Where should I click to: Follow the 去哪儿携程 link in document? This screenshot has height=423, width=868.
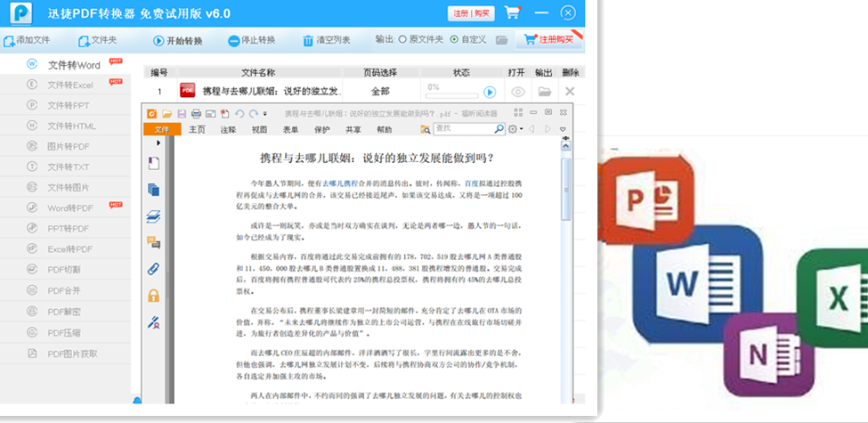[340, 183]
